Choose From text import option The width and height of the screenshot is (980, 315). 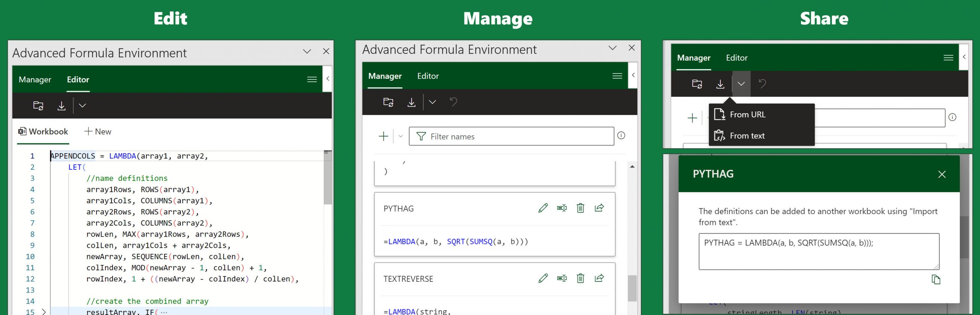tap(762, 136)
